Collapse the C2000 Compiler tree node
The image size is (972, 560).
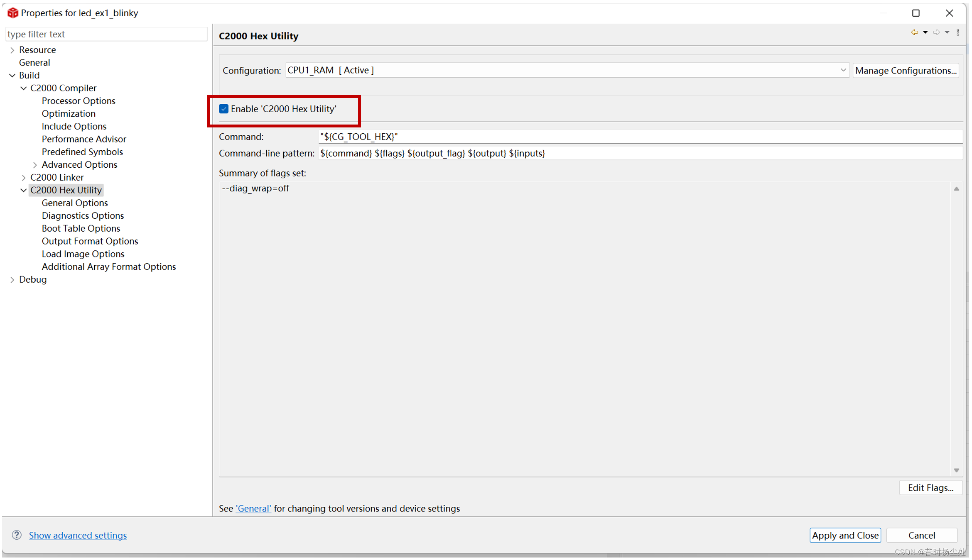[24, 88]
